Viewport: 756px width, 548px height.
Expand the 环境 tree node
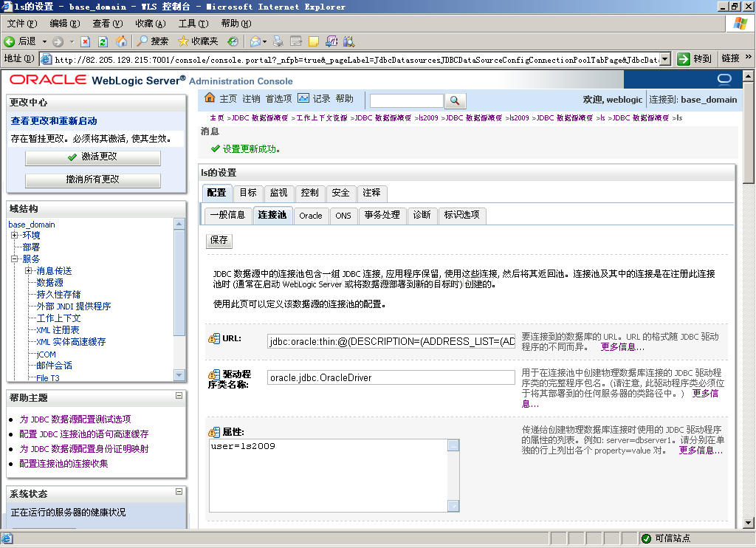(x=15, y=236)
